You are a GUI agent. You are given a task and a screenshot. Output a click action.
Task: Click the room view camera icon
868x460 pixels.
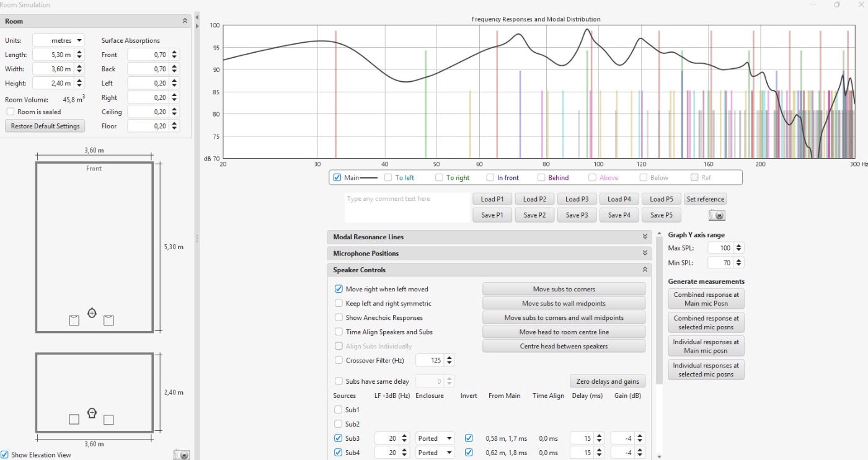pyautogui.click(x=181, y=454)
